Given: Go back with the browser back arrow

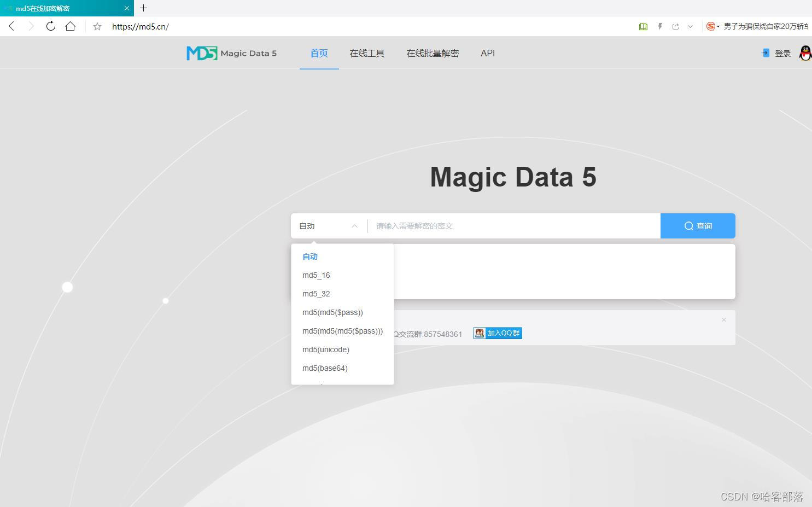Looking at the screenshot, I should [11, 26].
